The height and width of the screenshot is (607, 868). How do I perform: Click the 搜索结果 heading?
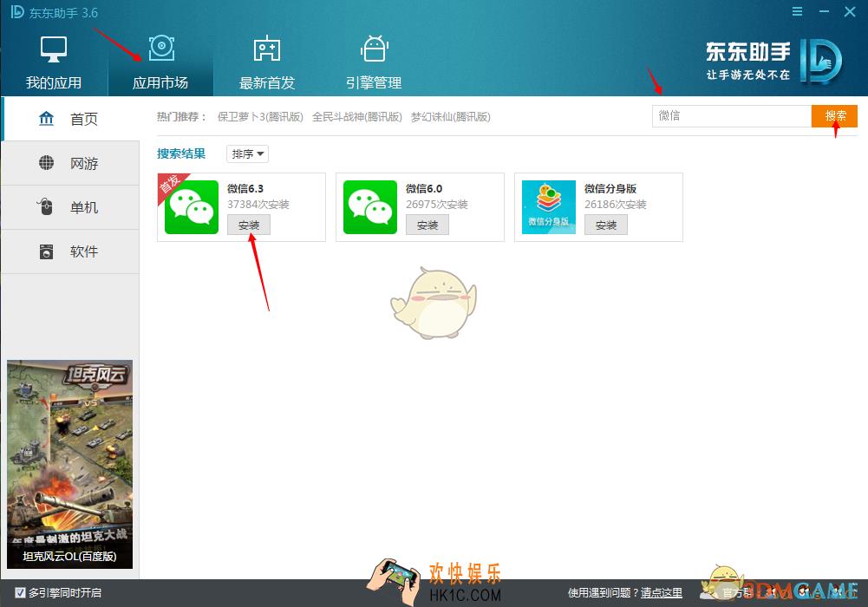(181, 153)
